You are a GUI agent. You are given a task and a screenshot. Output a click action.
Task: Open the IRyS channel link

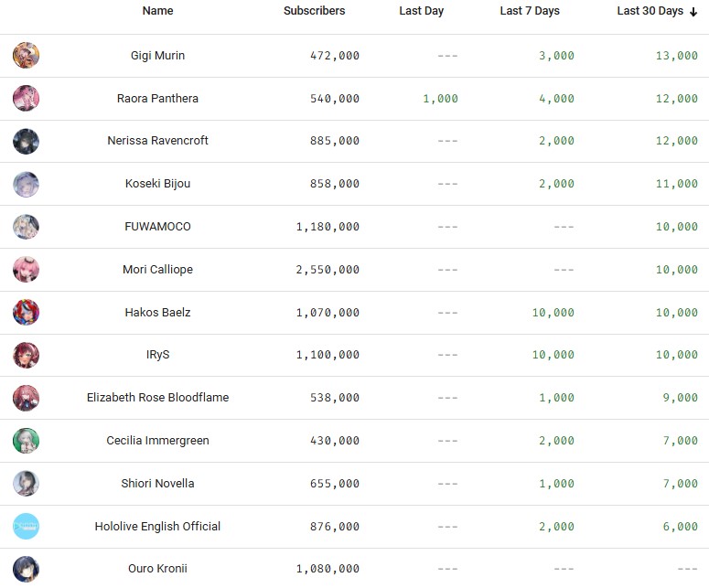(x=157, y=355)
